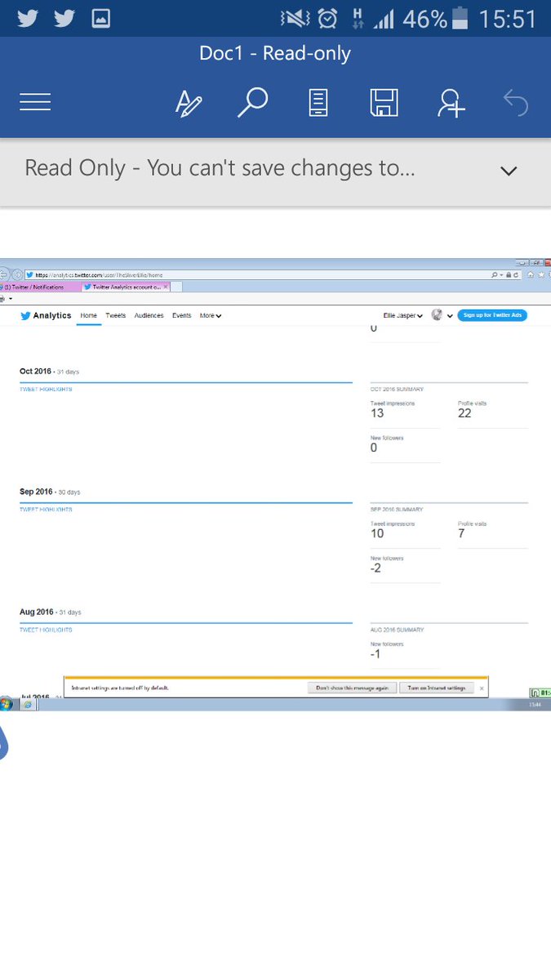Click the browser back arrow button
Viewport: 551px width, 980px height.
tap(3, 275)
